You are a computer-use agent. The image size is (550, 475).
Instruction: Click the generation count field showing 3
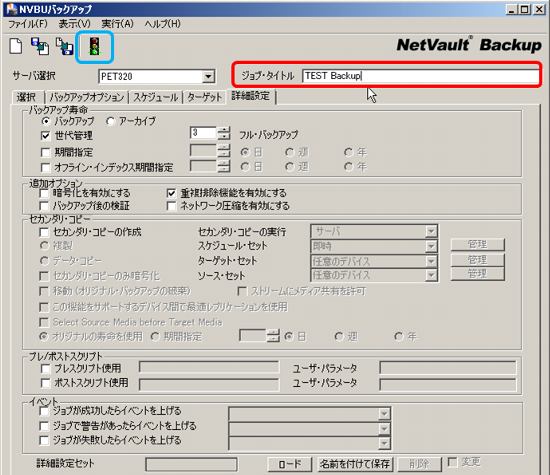click(203, 133)
